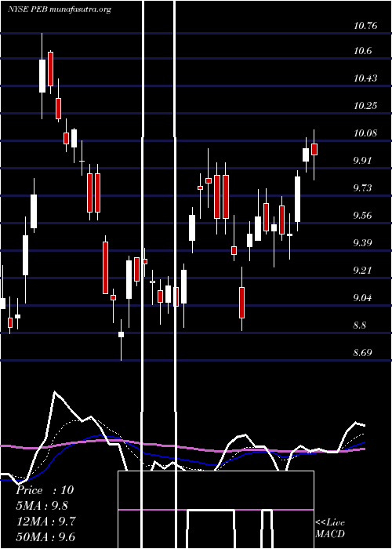Click the 9.56 price axis label
392x549 pixels.
click(x=363, y=216)
